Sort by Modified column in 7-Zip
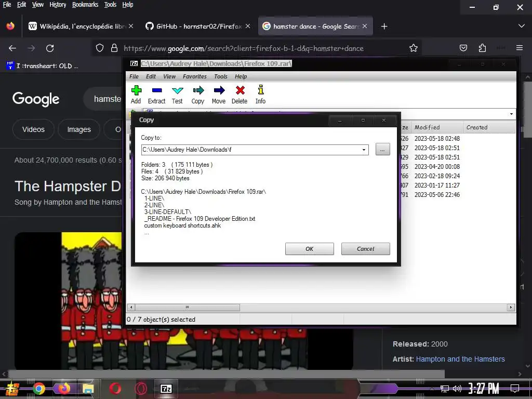This screenshot has height=399, width=532. pyautogui.click(x=437, y=127)
